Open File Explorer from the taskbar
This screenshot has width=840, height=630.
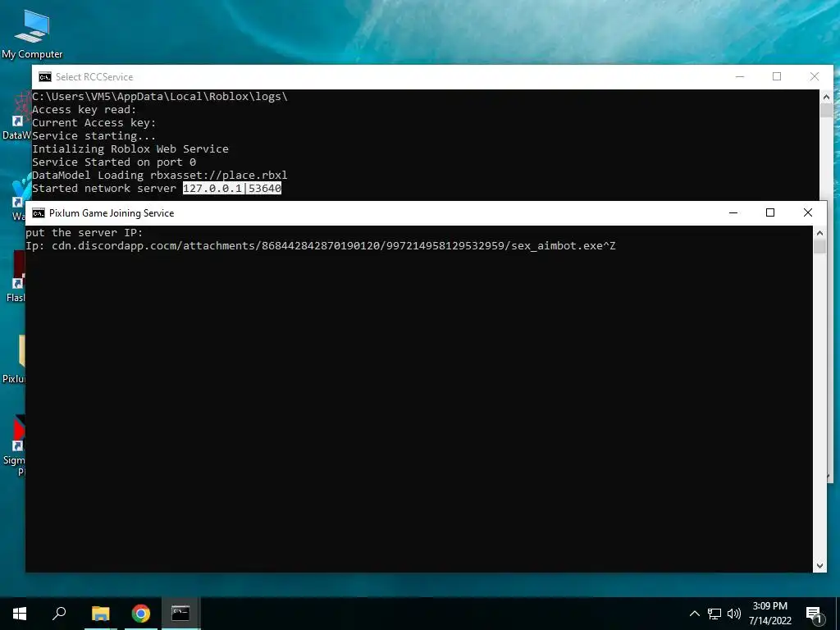(100, 614)
